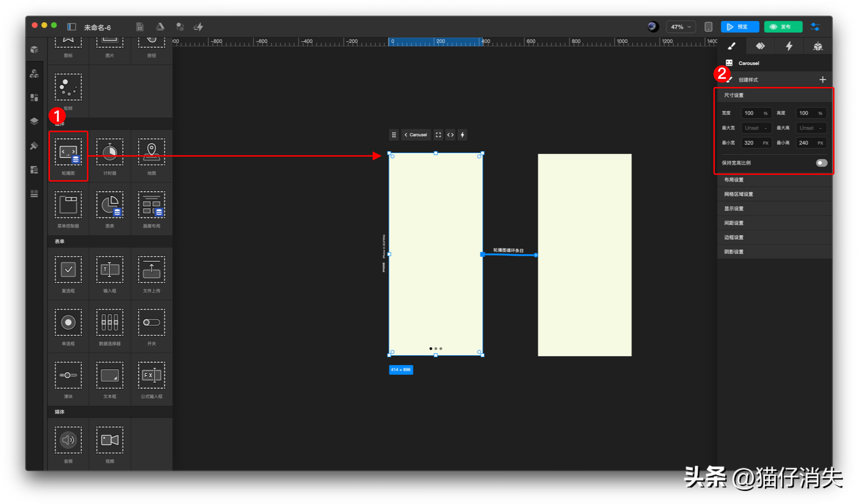This screenshot has height=504, width=858.
Task: Select the 轮播图 carousel component
Action: click(x=68, y=156)
